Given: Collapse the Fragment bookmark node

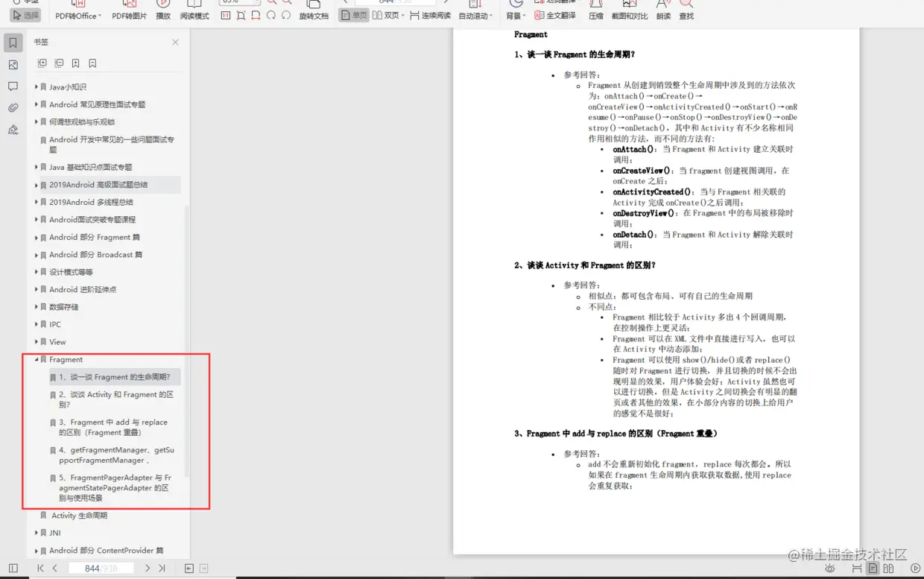Looking at the screenshot, I should [36, 359].
